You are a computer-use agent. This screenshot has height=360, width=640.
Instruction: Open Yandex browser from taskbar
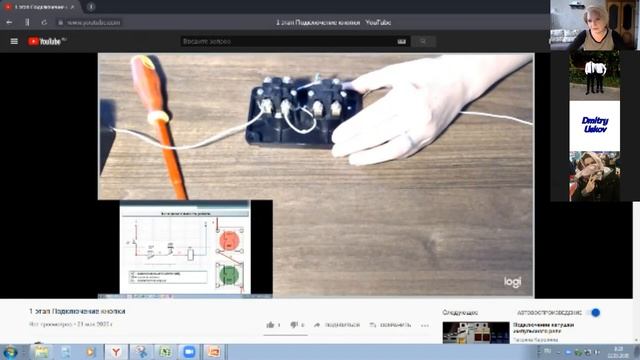point(116,352)
